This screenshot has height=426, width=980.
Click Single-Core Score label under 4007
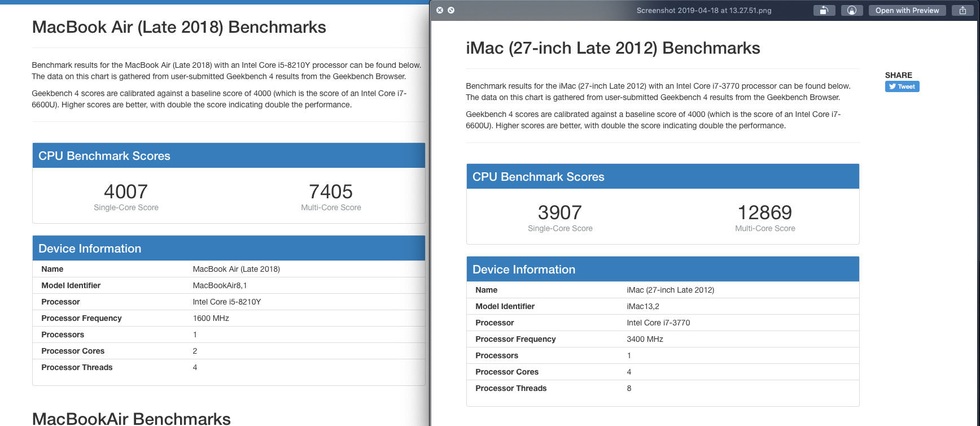(x=126, y=207)
